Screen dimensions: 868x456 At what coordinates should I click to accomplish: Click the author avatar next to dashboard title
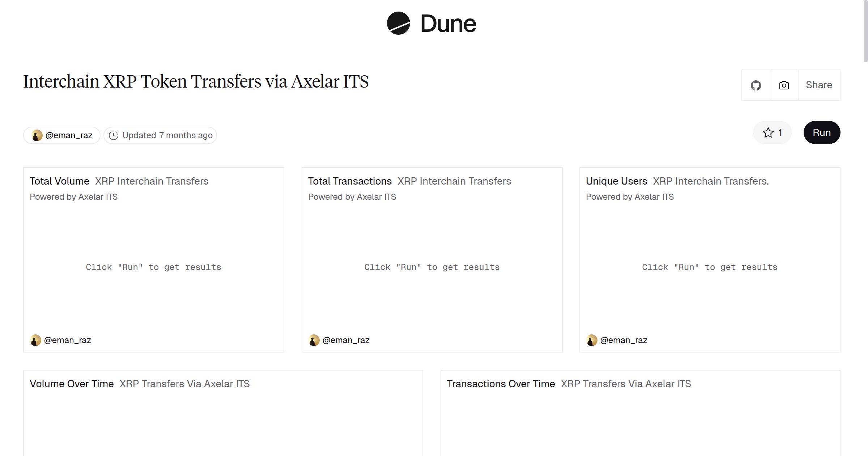click(36, 135)
